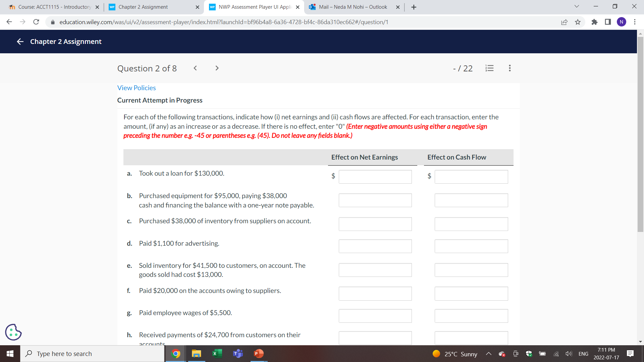This screenshot has width=644, height=362.
Task: Click the back arrow beside Chapter 2 Assignment
Action: [20, 42]
